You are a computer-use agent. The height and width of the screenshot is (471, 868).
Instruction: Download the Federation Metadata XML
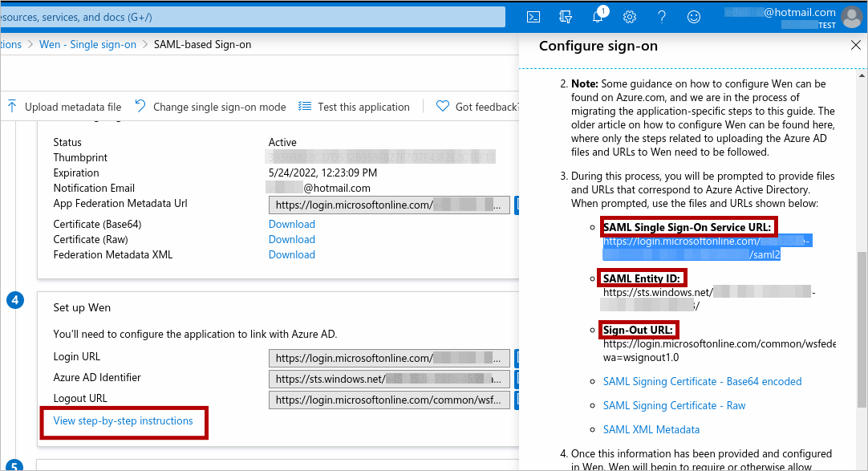[x=291, y=255]
